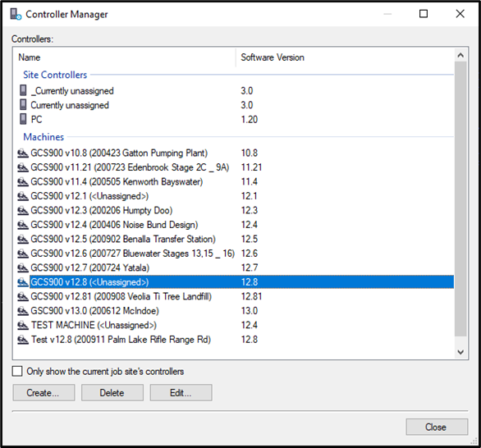481x448 pixels.
Task: Close the Controller Manager with Close button
Action: tap(437, 427)
